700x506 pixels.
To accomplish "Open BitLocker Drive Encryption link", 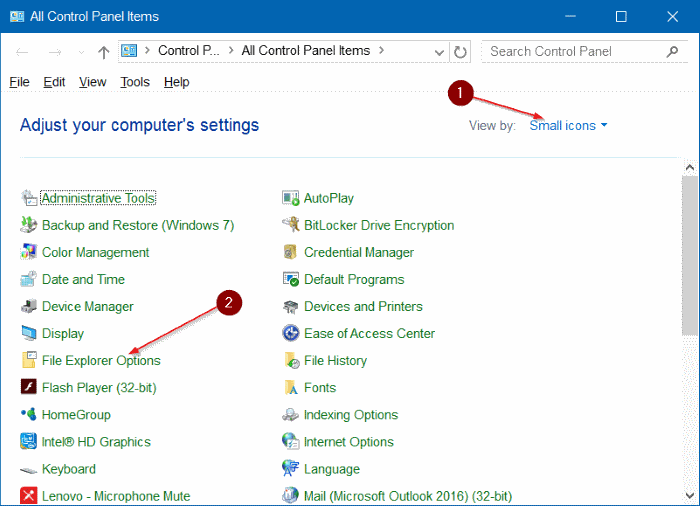I will tap(379, 225).
